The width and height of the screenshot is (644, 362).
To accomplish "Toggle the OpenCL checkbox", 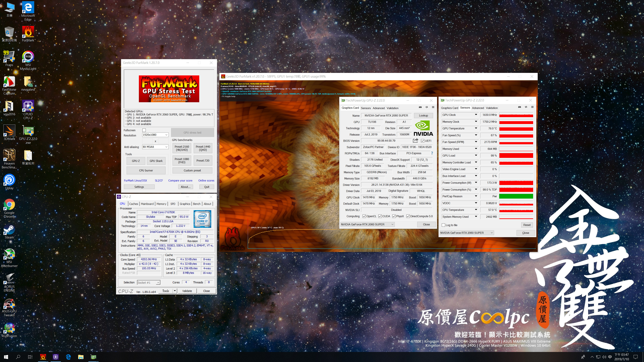I will pyautogui.click(x=364, y=216).
